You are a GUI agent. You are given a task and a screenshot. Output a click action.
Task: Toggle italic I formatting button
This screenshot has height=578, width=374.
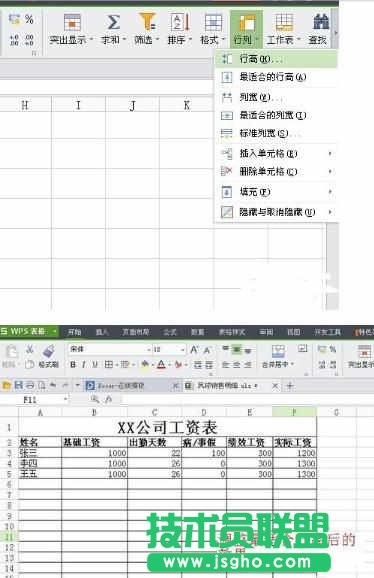click(84, 365)
